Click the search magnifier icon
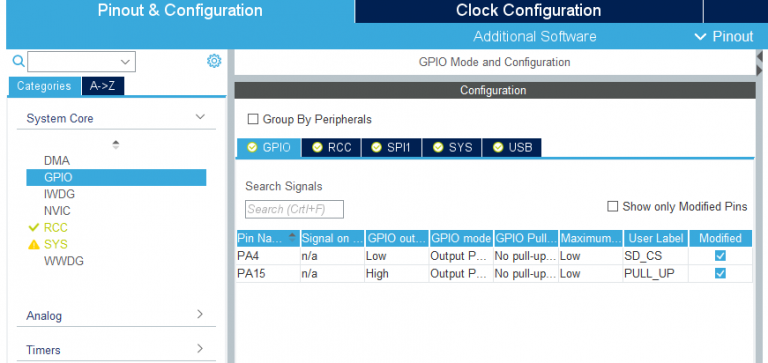 pos(18,61)
